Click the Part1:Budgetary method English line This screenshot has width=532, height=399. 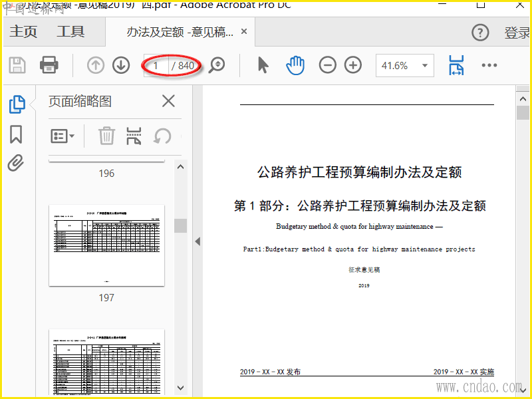pyautogui.click(x=359, y=249)
